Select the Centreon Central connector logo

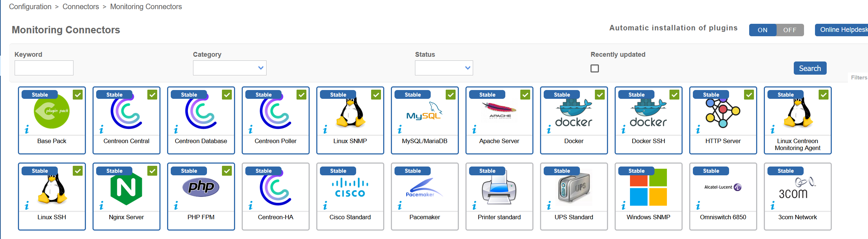point(126,111)
